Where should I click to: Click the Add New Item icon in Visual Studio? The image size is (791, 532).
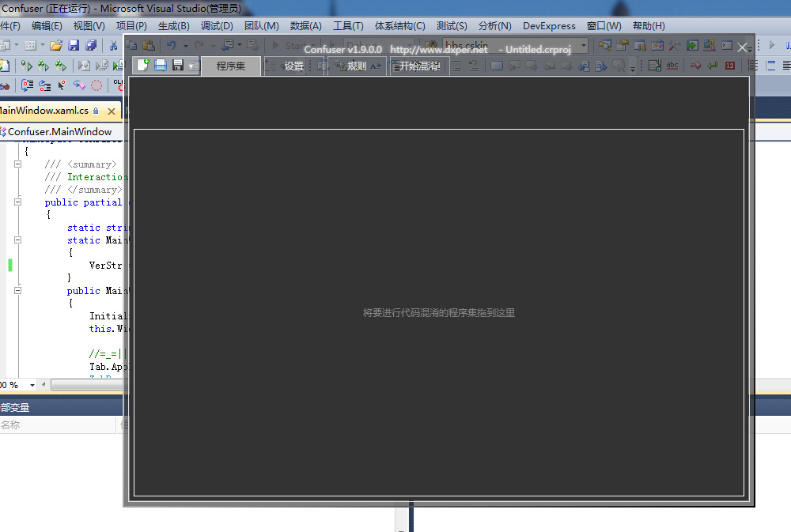point(30,45)
